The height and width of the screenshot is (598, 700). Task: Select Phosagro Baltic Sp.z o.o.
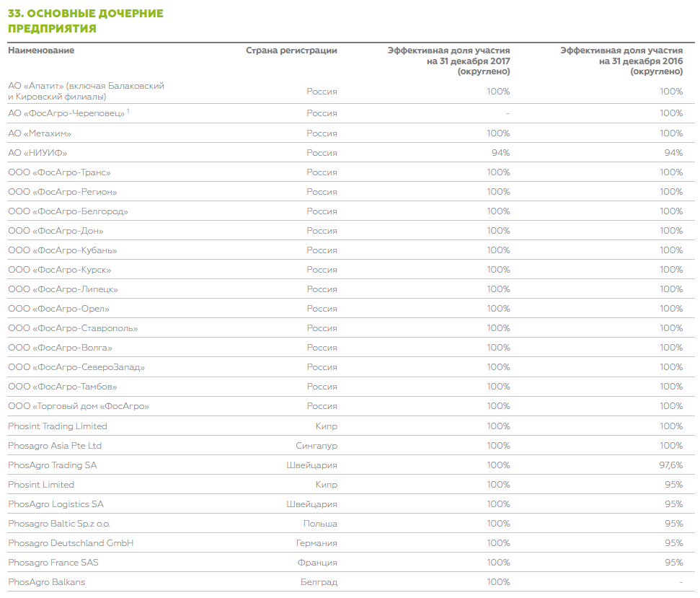coord(59,524)
